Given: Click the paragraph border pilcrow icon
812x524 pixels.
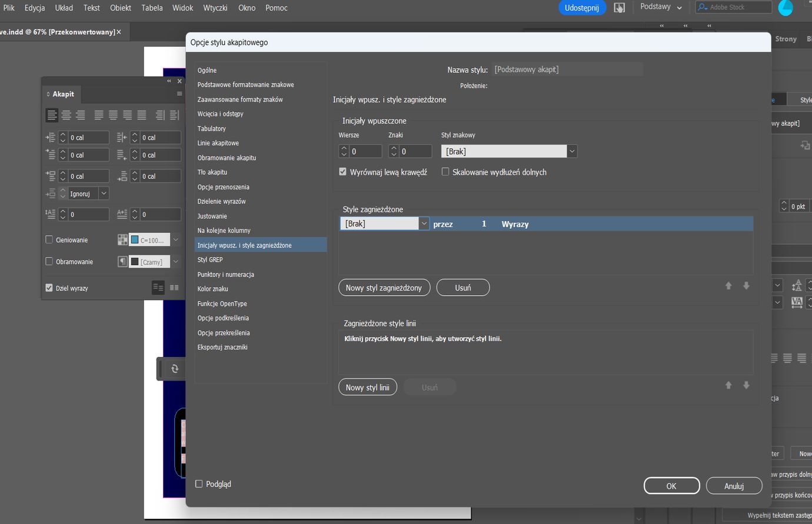Looking at the screenshot, I should pos(122,262).
